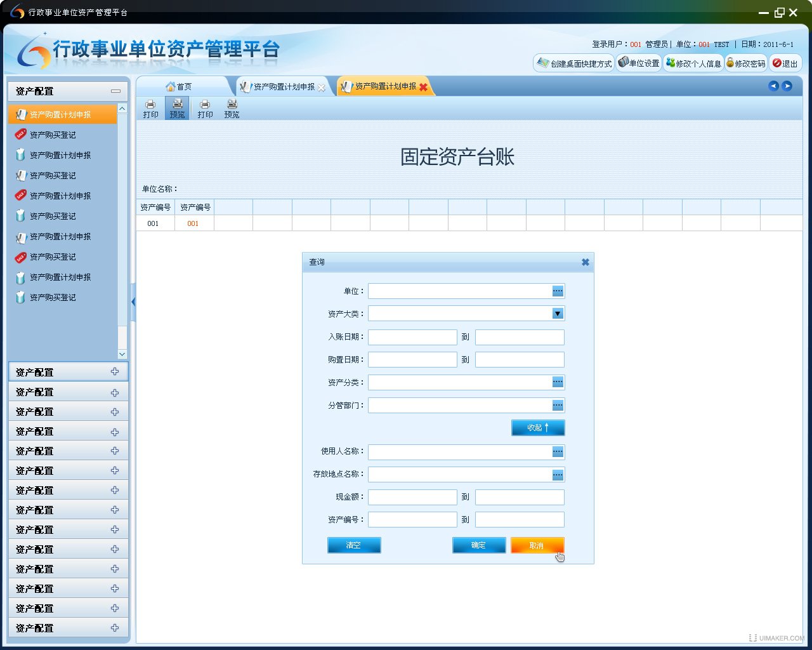This screenshot has width=812, height=650.
Task: Click the 单位 input field
Action: [x=460, y=291]
